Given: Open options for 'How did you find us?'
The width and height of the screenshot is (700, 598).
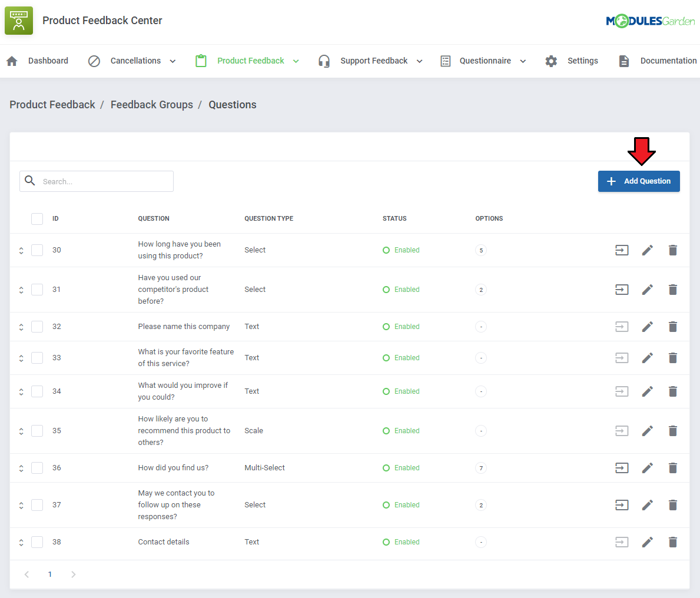Looking at the screenshot, I should (622, 468).
